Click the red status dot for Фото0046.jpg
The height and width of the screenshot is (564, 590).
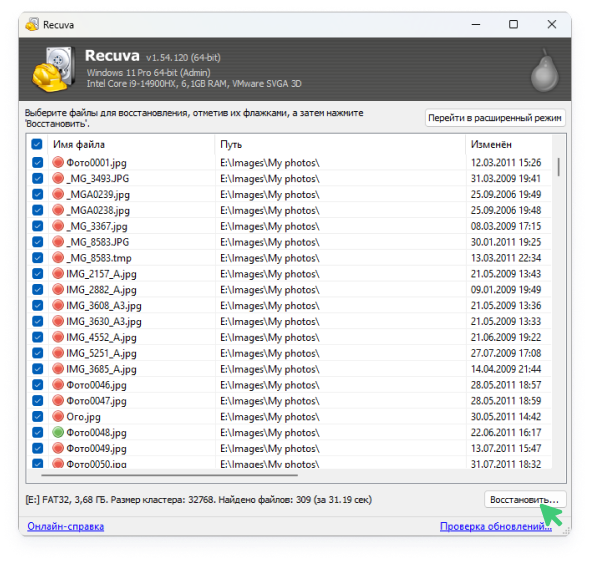pyautogui.click(x=58, y=385)
